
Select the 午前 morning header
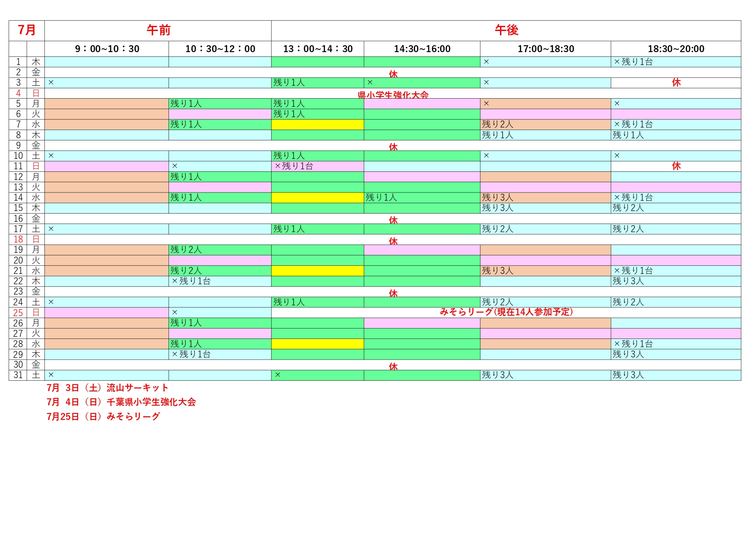click(158, 31)
